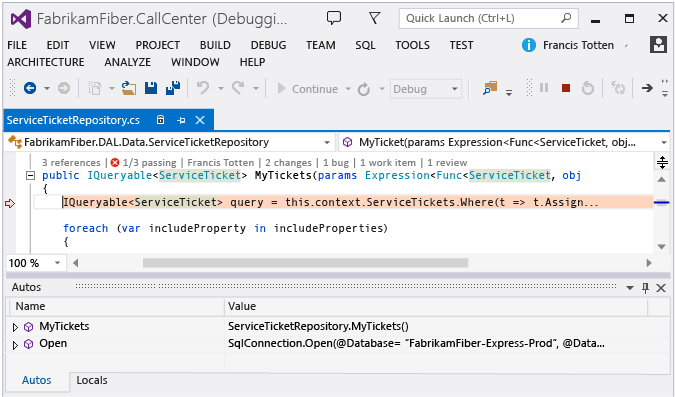The width and height of the screenshot is (675, 397).
Task: Open the ANALYZE menu
Action: click(x=127, y=62)
